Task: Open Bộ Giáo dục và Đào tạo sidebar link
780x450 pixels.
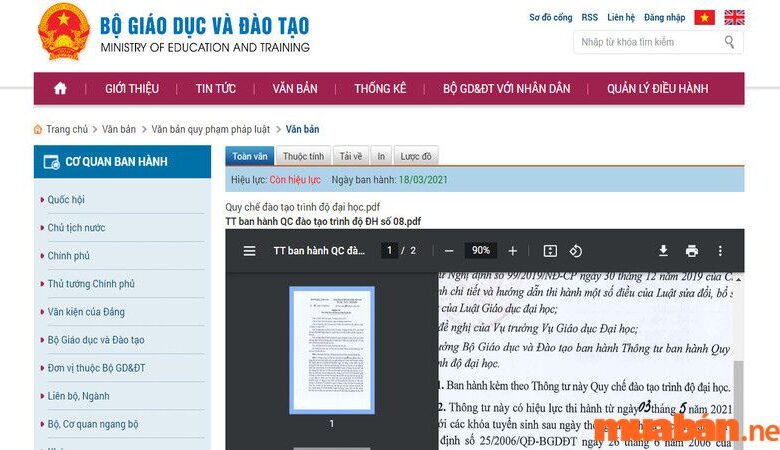Action: pos(96,340)
